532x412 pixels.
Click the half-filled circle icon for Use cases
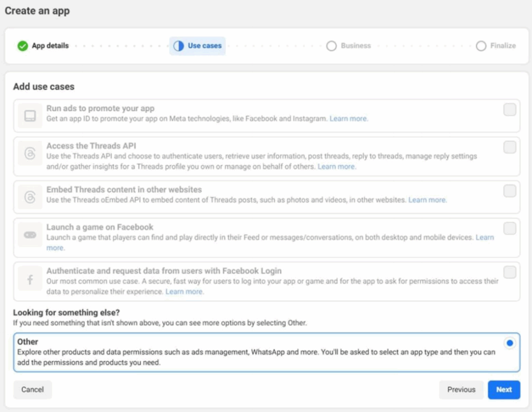click(x=178, y=46)
